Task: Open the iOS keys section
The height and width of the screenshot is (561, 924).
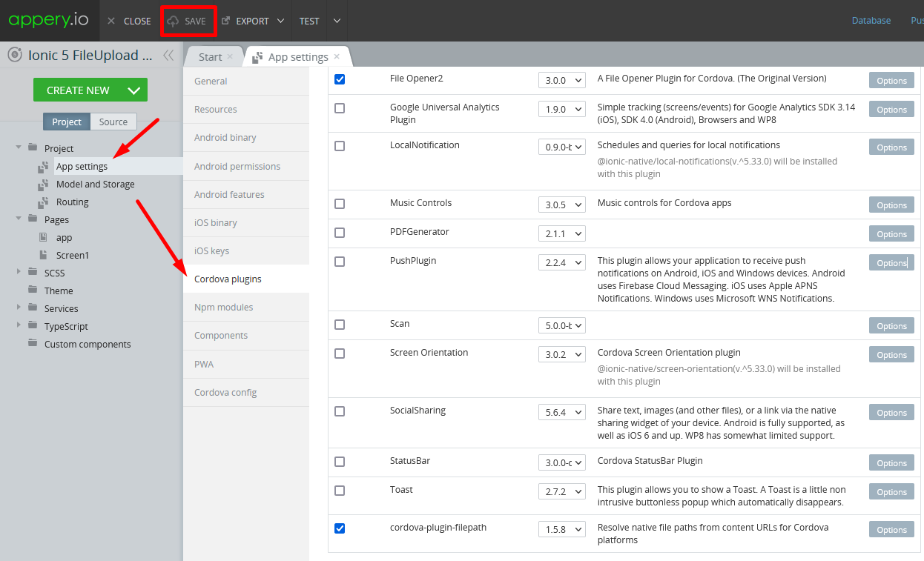Action: click(246, 251)
